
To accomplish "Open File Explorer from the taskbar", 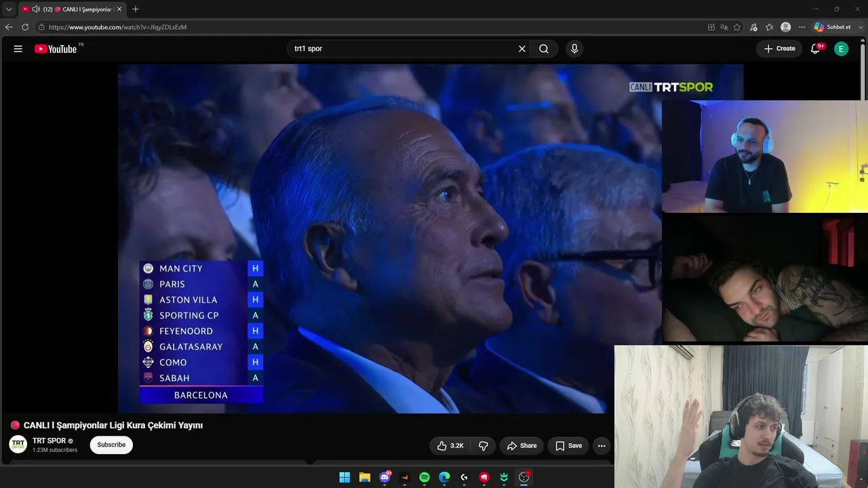I will (x=364, y=477).
